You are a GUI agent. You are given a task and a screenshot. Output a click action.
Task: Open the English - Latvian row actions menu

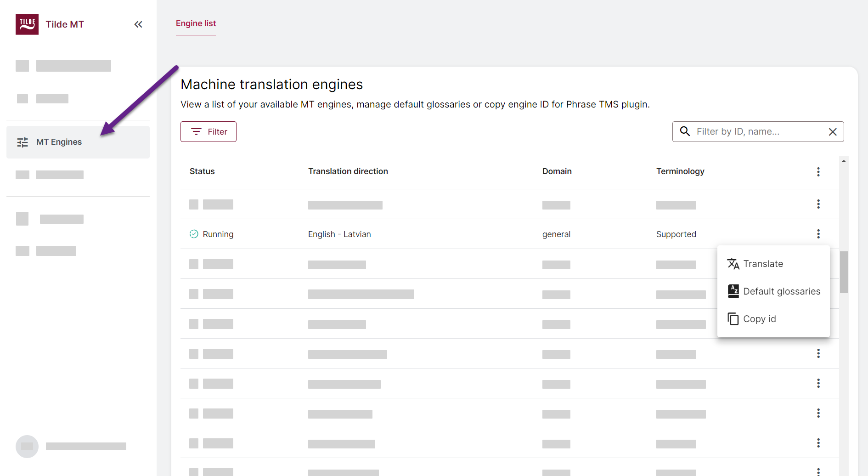[818, 234]
